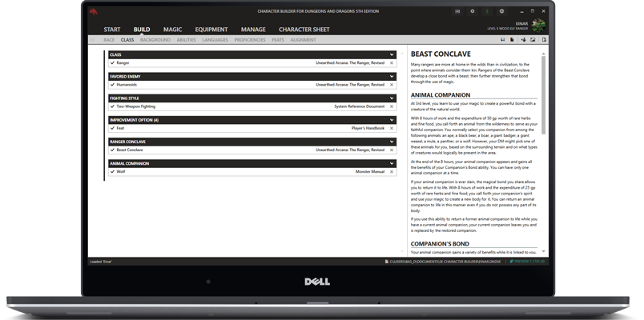Open the Equipment tab

211,30
